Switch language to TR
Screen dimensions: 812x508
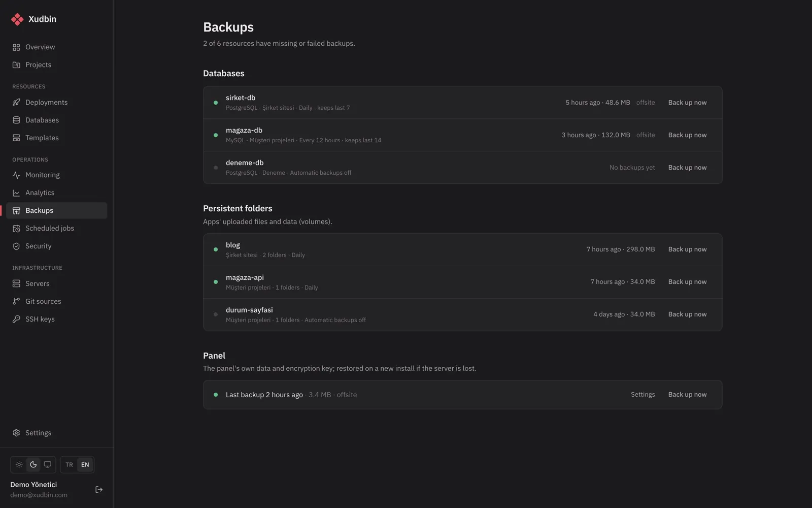[x=69, y=465]
